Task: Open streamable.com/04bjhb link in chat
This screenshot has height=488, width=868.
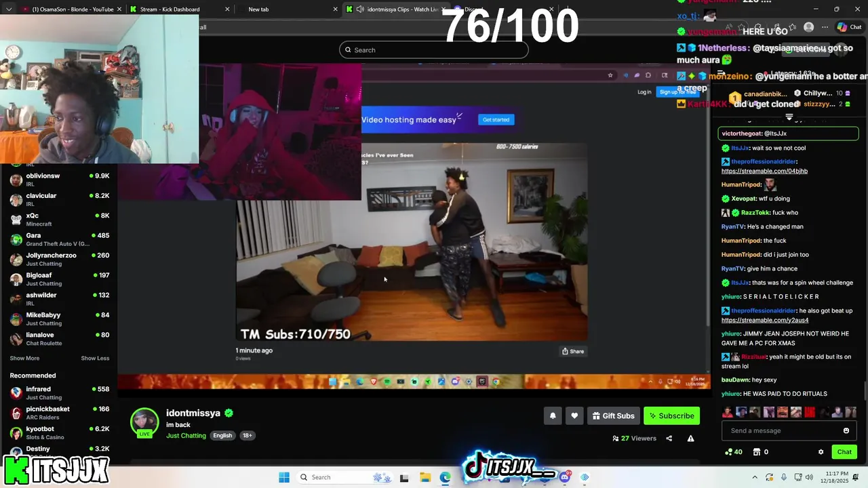Action: (764, 171)
